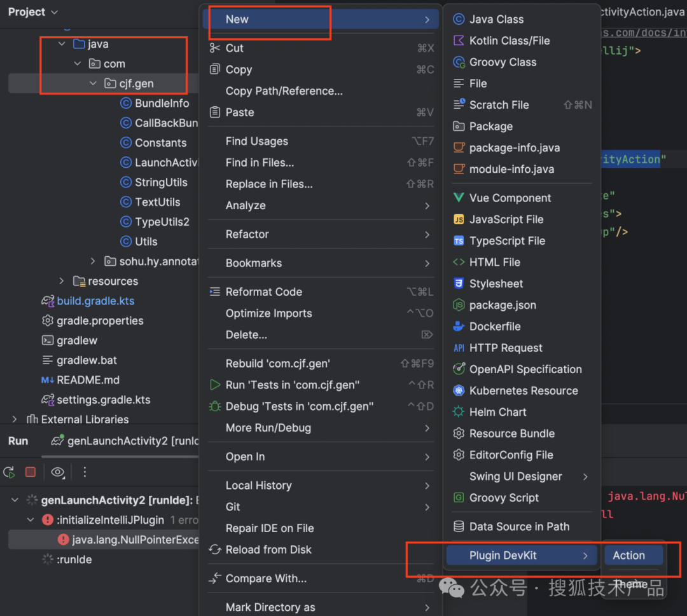Collapse the cjf.gen package chevron

tap(93, 83)
